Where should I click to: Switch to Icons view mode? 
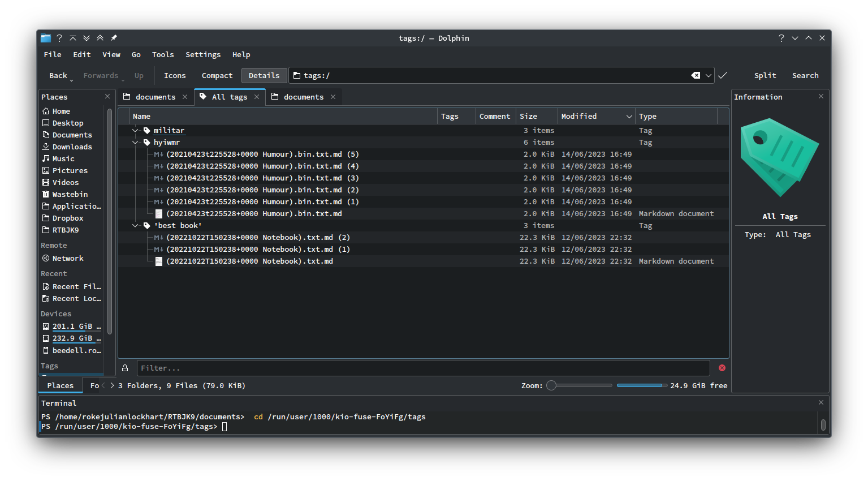coord(175,76)
